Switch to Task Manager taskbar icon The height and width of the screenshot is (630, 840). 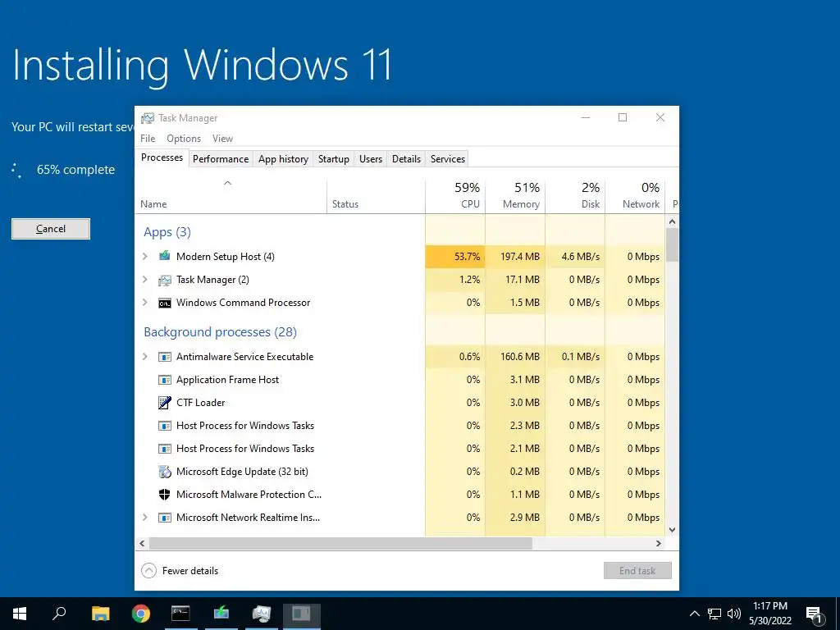pyautogui.click(x=262, y=614)
